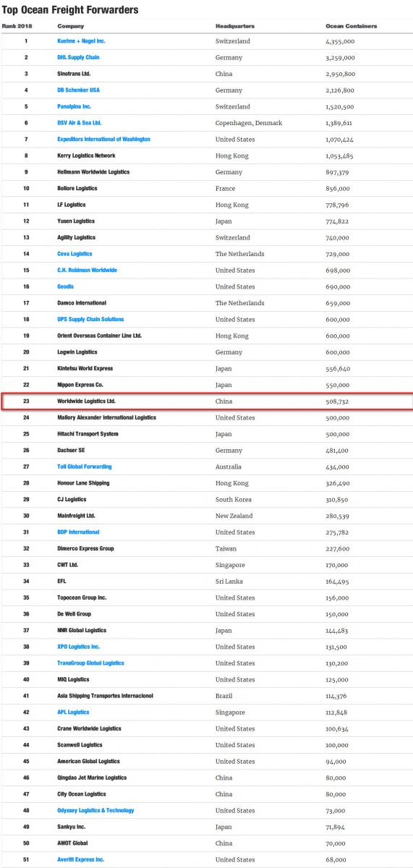The height and width of the screenshot is (868, 413).
Task: Open the Averitt Express Inc. link
Action: click(x=80, y=859)
